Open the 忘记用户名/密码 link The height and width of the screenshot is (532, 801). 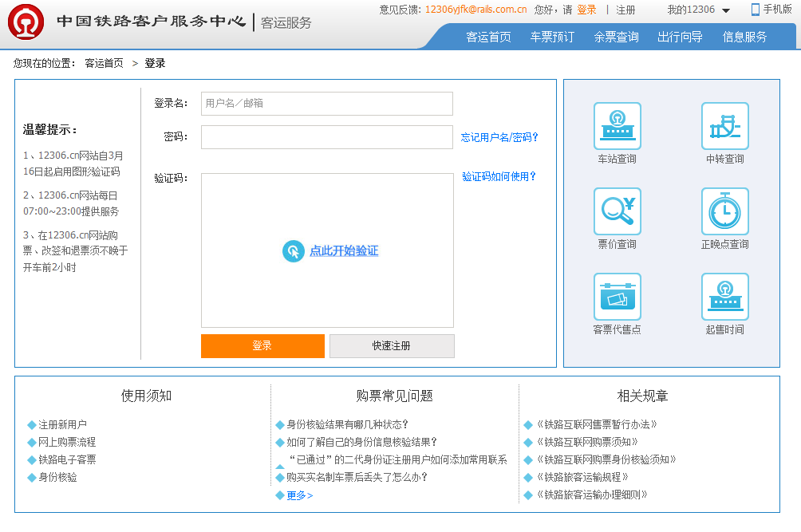click(499, 137)
